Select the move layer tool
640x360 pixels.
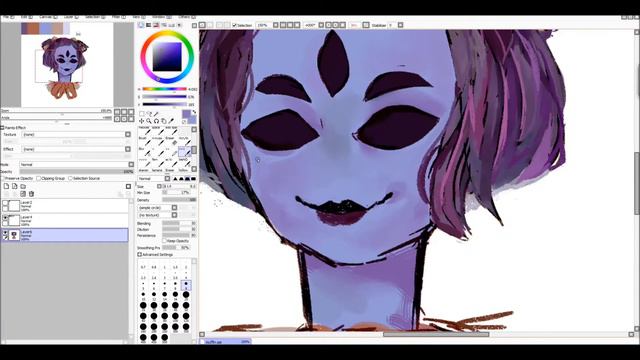pyautogui.click(x=142, y=121)
